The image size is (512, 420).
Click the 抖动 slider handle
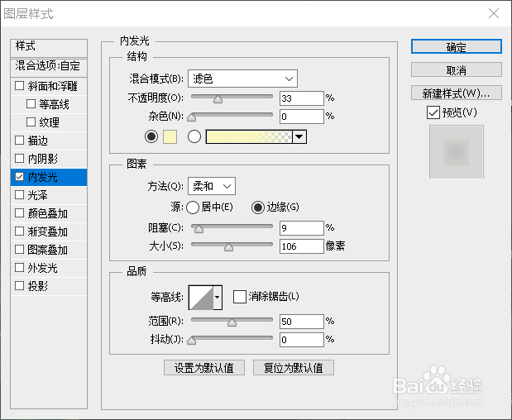pos(192,341)
